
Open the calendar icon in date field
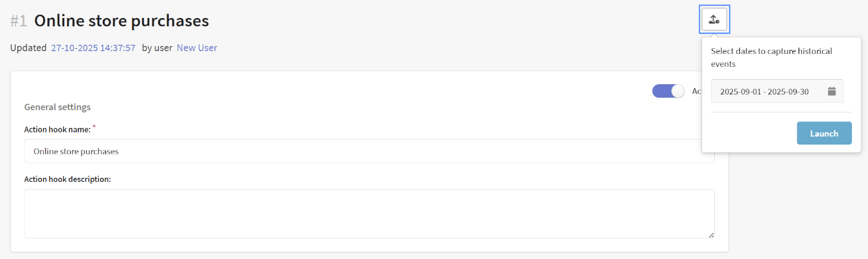tap(831, 91)
